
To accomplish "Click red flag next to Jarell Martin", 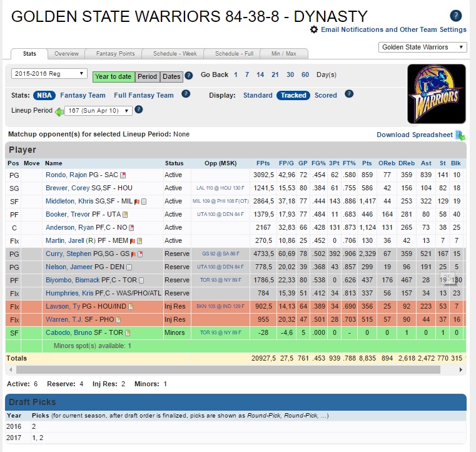I will [x=133, y=241].
